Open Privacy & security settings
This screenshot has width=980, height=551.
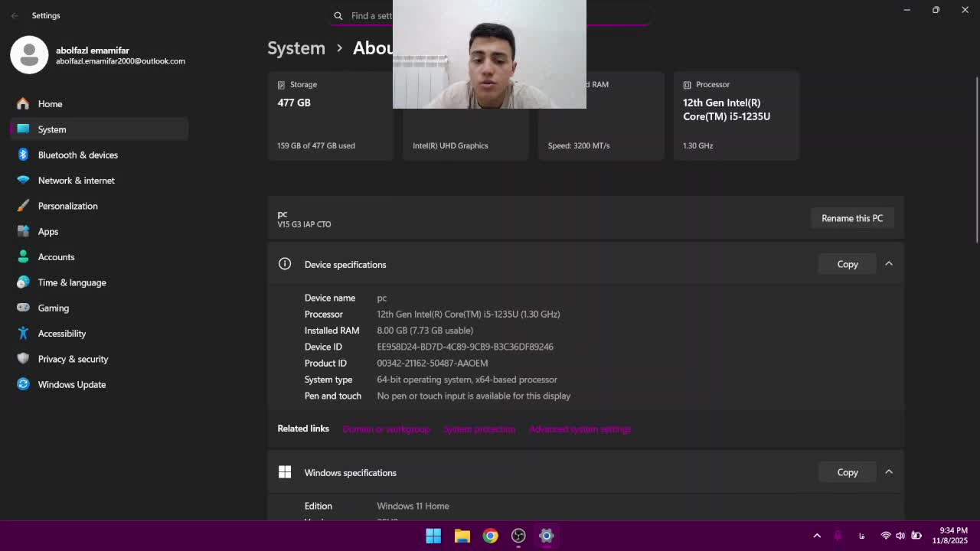73,359
